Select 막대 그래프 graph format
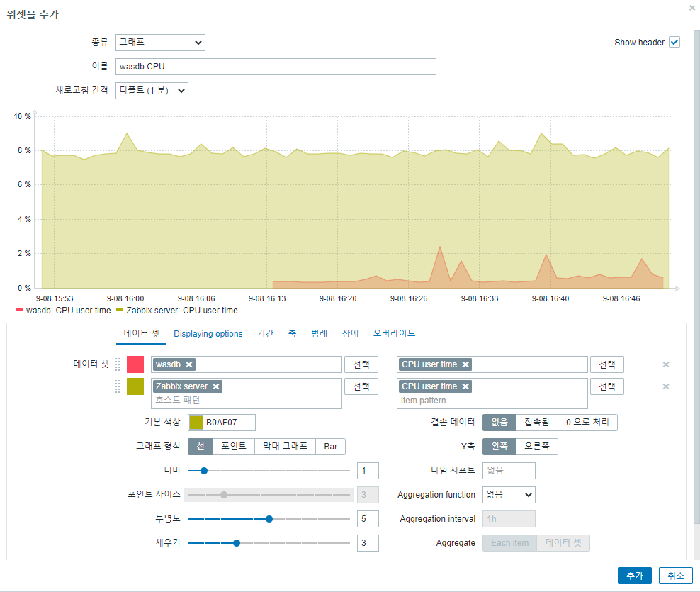 [x=286, y=447]
